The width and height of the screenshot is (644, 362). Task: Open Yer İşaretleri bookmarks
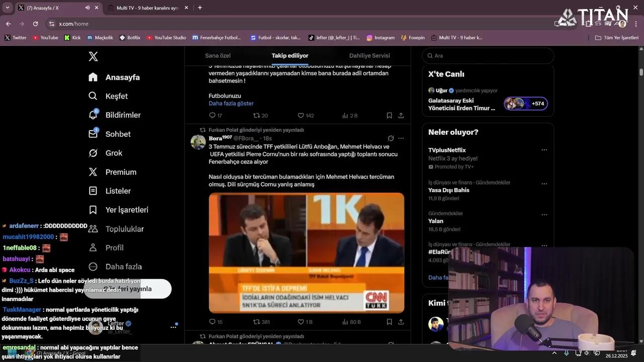[118, 210]
